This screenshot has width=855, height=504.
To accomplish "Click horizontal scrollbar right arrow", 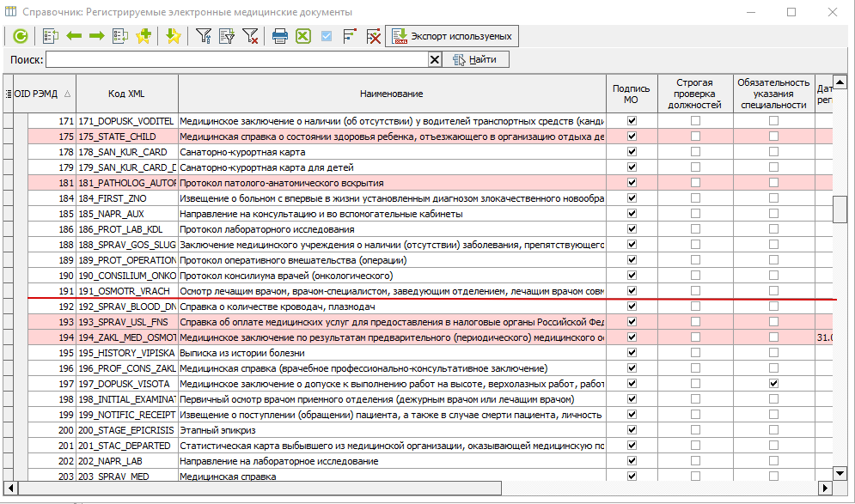I will (x=826, y=488).
